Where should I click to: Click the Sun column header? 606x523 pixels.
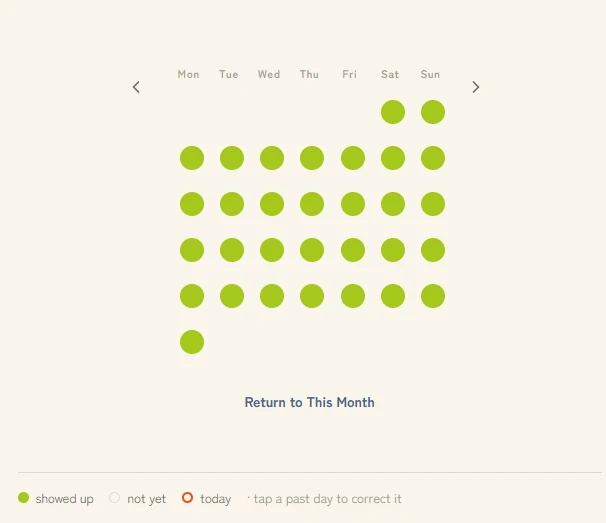tap(430, 74)
